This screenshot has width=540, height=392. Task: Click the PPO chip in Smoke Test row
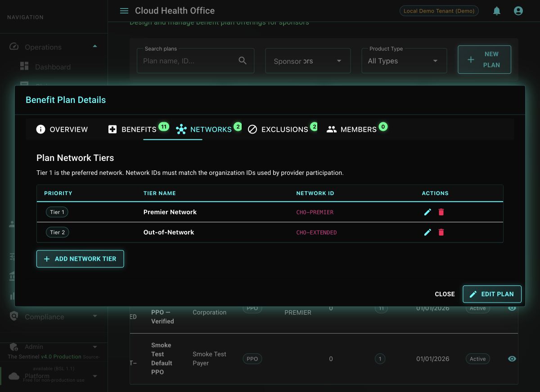click(x=252, y=359)
